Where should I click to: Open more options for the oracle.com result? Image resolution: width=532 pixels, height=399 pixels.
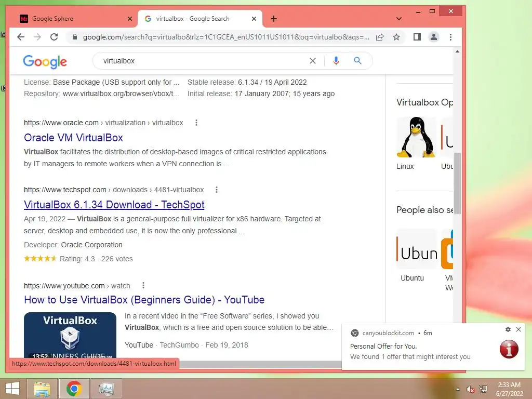click(196, 123)
